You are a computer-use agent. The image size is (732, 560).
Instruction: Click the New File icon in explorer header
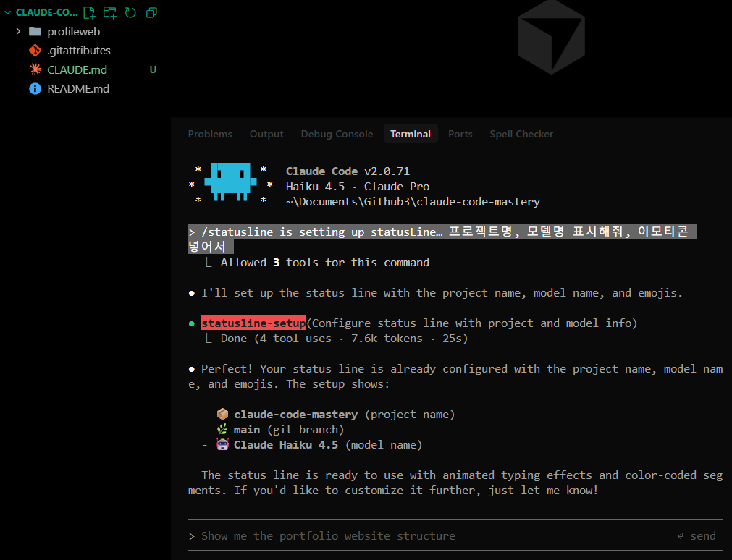click(89, 12)
